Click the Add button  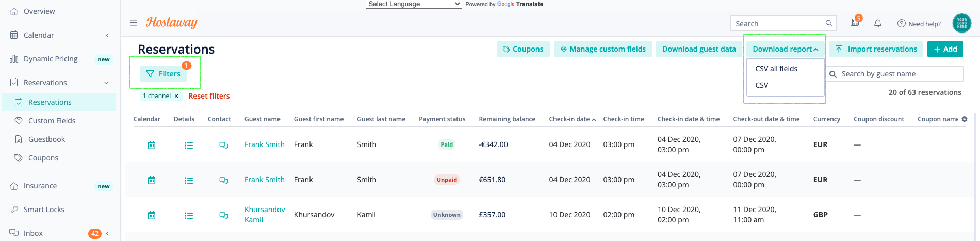pos(945,49)
